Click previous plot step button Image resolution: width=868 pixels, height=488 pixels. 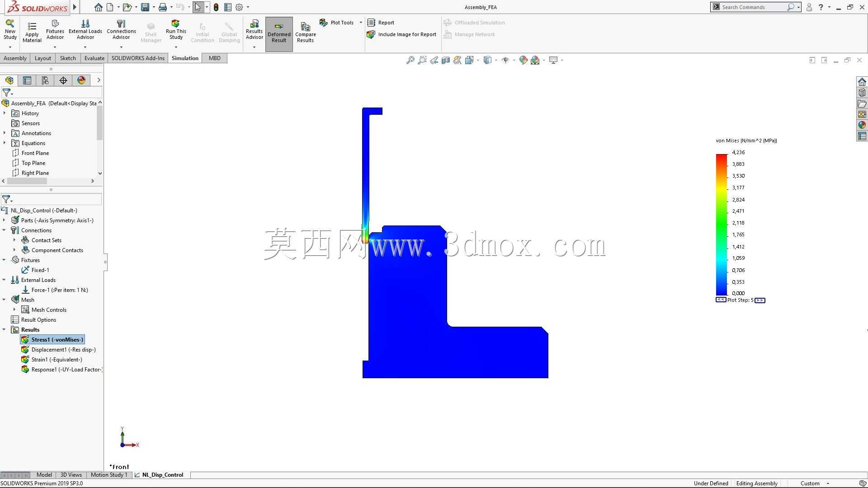pos(721,300)
